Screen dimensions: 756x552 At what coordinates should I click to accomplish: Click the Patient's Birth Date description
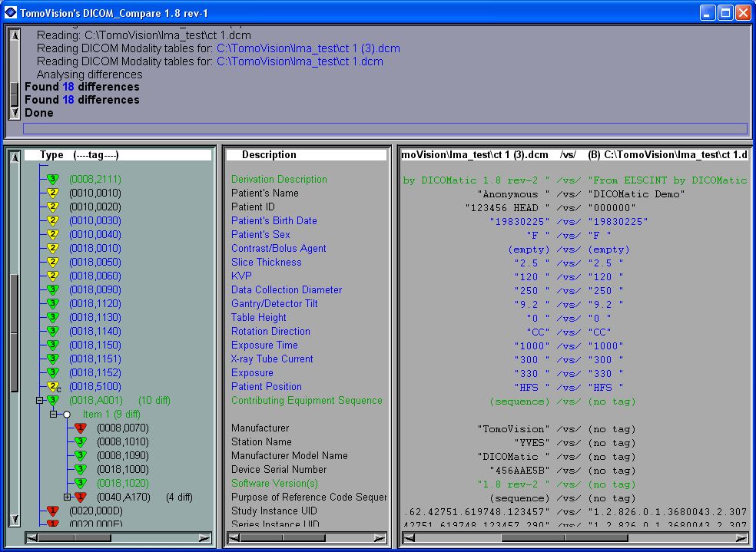274,220
